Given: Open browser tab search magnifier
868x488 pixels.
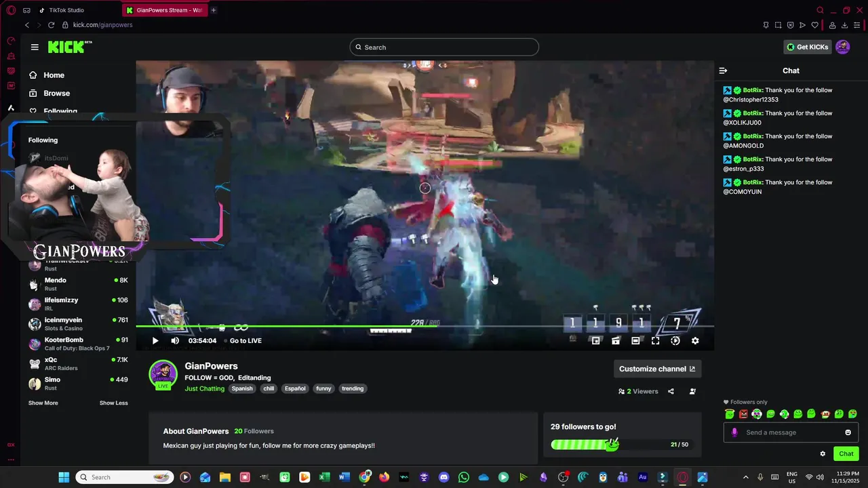Looking at the screenshot, I should click(x=820, y=10).
